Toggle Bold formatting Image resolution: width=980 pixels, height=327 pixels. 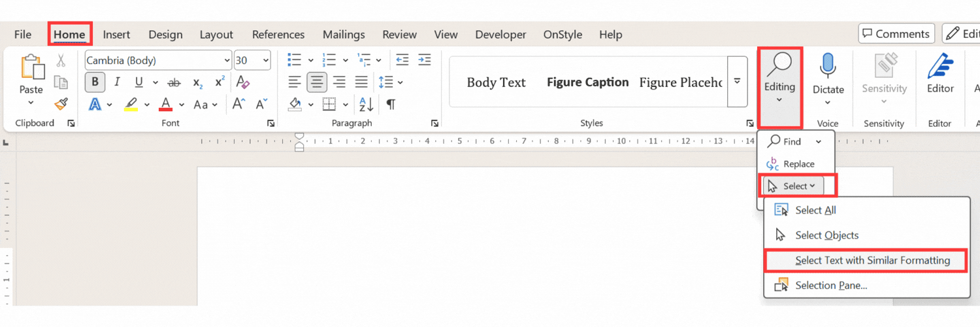[95, 82]
